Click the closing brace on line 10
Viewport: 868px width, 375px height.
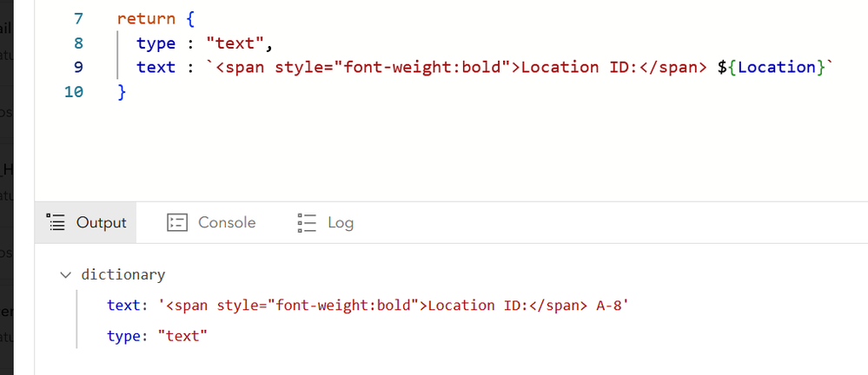point(122,91)
